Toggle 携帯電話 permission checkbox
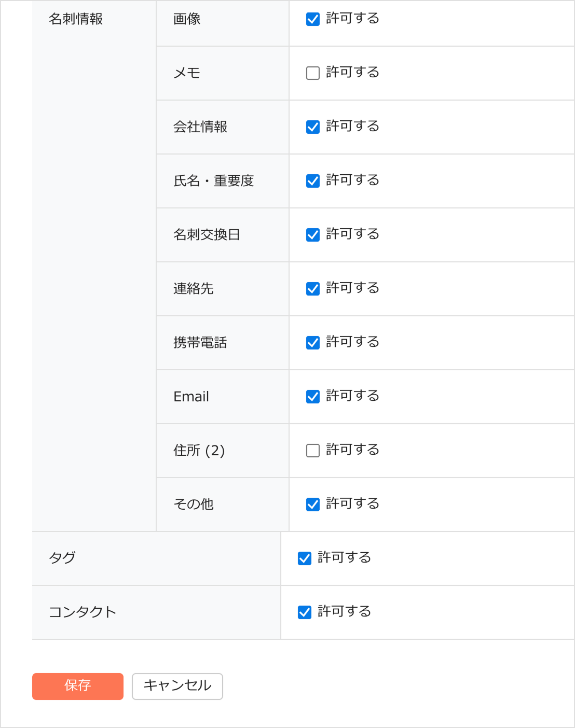The height and width of the screenshot is (728, 575). click(313, 343)
